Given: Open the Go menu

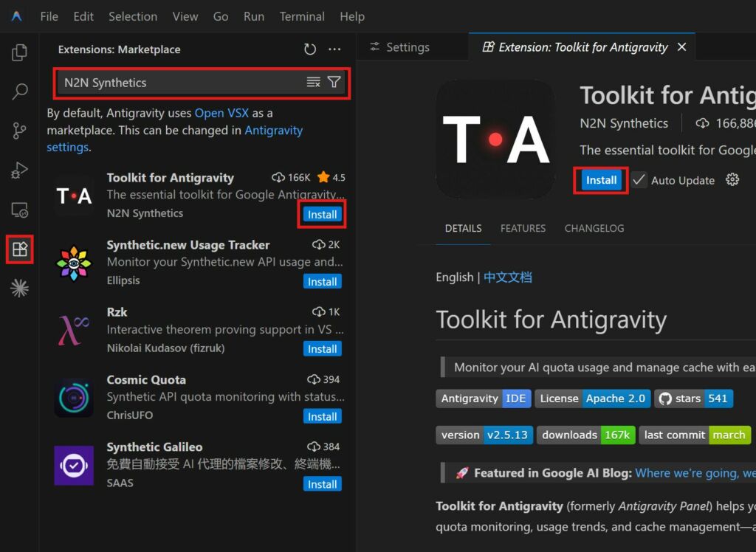Looking at the screenshot, I should [x=221, y=16].
